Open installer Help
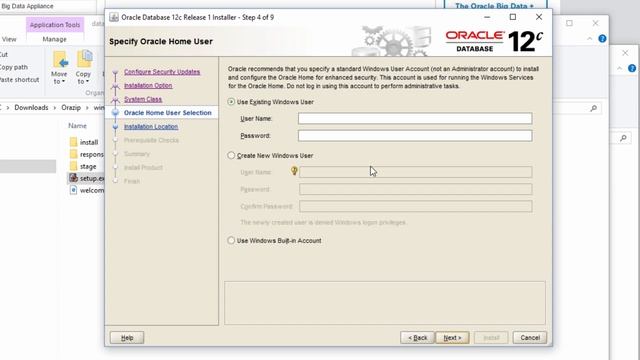 pos(127,338)
